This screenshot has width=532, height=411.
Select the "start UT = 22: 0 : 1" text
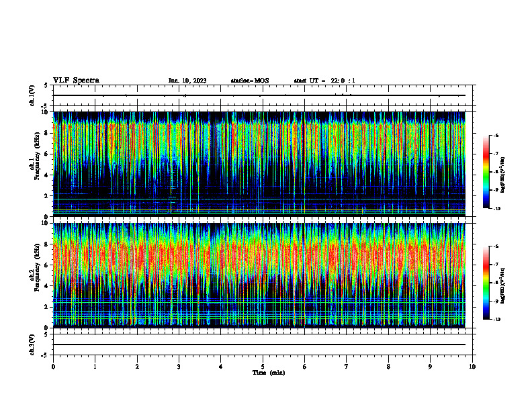click(324, 81)
